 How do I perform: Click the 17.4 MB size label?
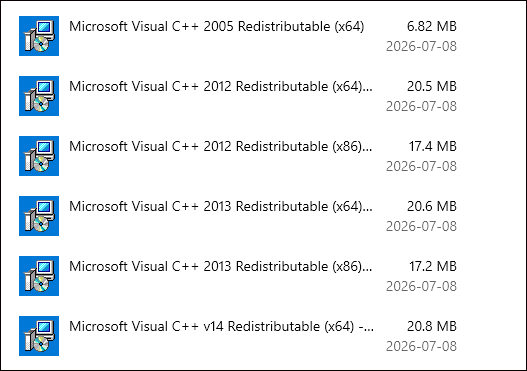point(433,147)
